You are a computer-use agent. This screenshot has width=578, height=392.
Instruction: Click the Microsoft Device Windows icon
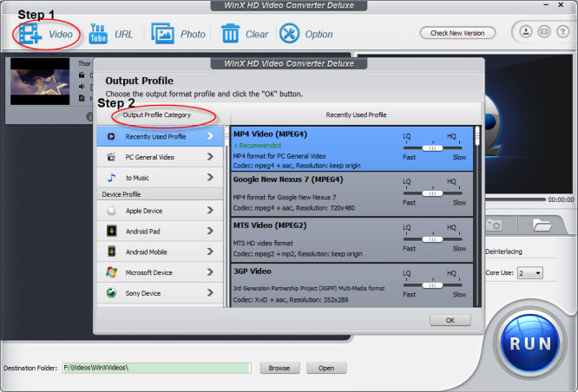111,272
